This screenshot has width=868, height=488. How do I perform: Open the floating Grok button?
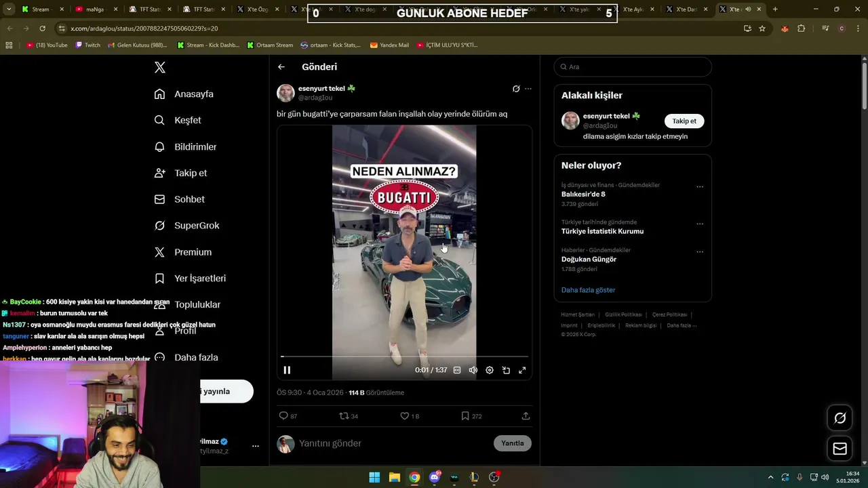point(840,418)
